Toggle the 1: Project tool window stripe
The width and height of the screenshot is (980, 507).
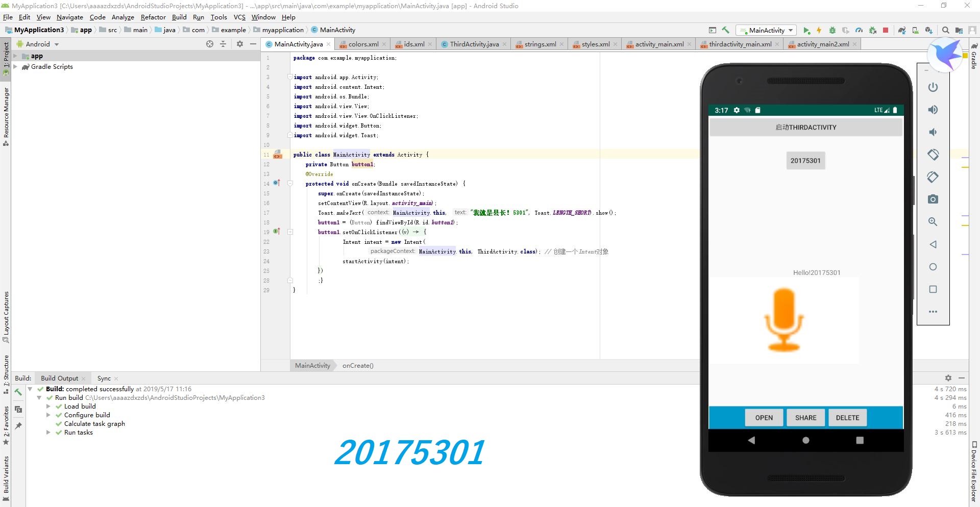pyautogui.click(x=6, y=59)
